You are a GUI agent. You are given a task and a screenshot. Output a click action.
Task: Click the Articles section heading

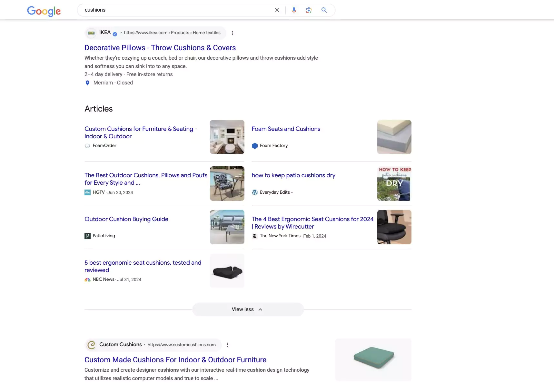[99, 109]
